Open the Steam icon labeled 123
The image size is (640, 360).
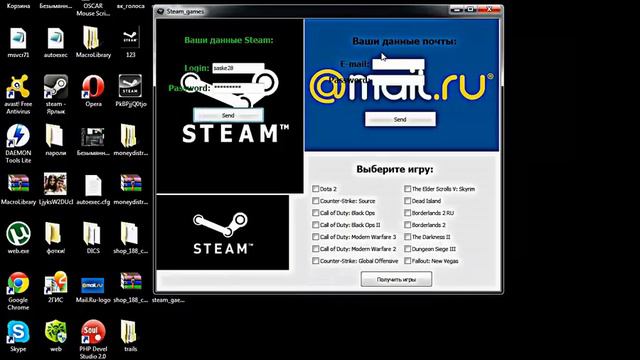pos(131,38)
